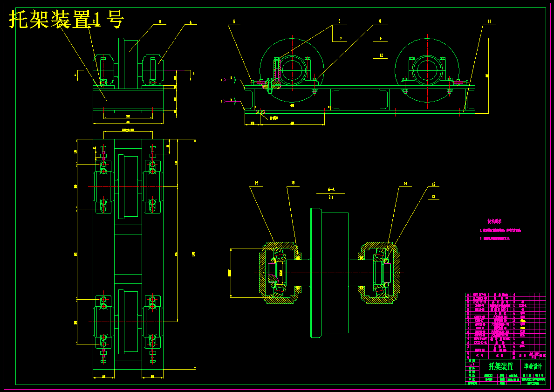Click part callout number 9

click(x=381, y=39)
